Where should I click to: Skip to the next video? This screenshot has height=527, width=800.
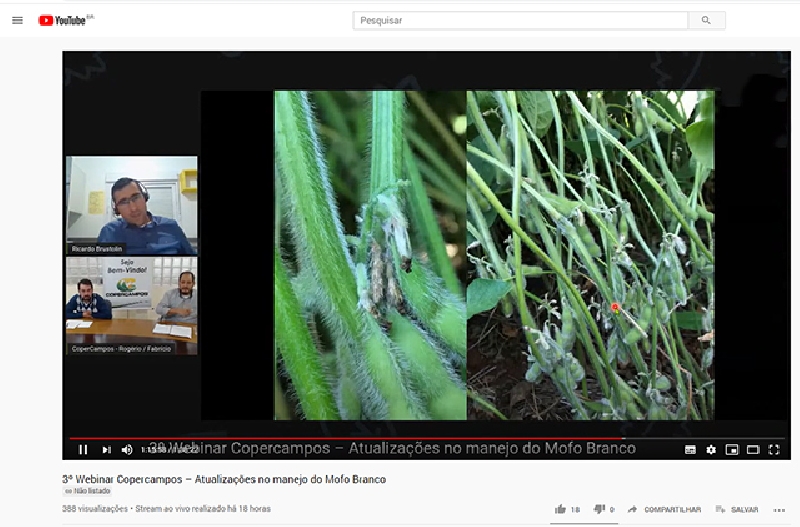(x=106, y=449)
